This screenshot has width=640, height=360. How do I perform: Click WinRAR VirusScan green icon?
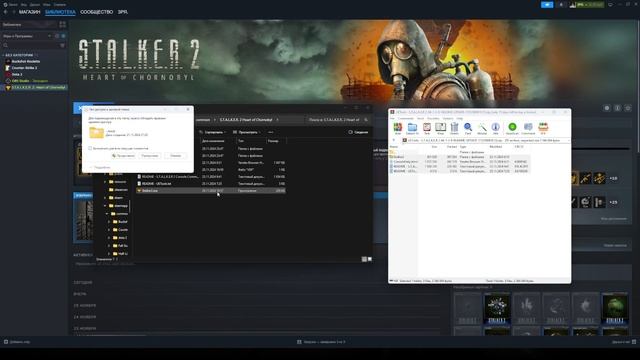tap(512, 128)
